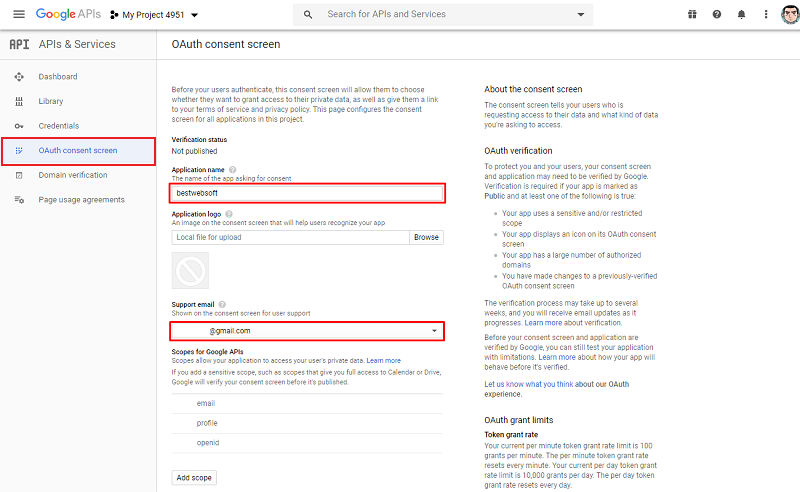
Task: Click the Application name help icon
Action: coord(233,169)
